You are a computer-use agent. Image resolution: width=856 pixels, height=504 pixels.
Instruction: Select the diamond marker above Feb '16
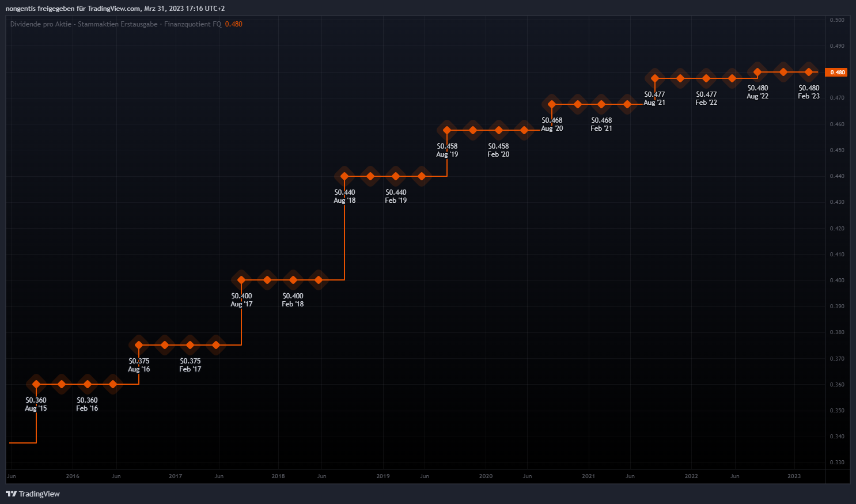tap(88, 384)
